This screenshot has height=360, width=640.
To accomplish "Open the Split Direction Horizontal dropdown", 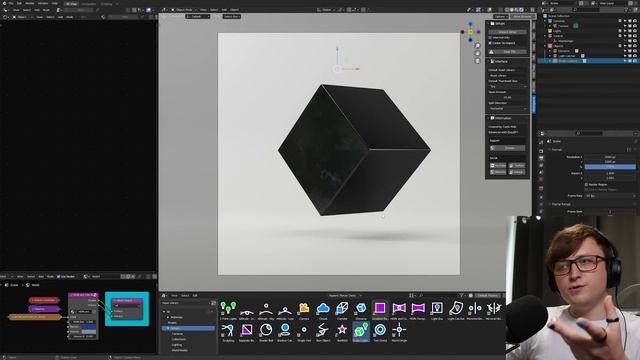I will coord(507,109).
